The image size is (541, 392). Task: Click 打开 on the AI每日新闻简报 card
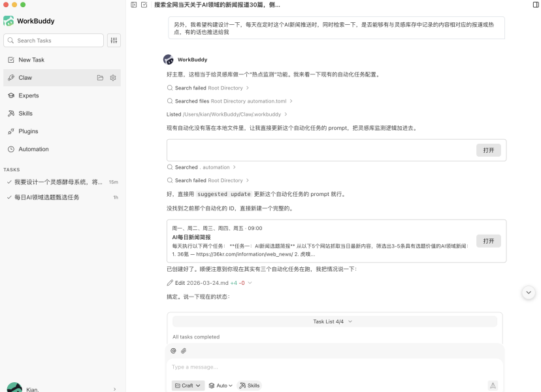(488, 240)
